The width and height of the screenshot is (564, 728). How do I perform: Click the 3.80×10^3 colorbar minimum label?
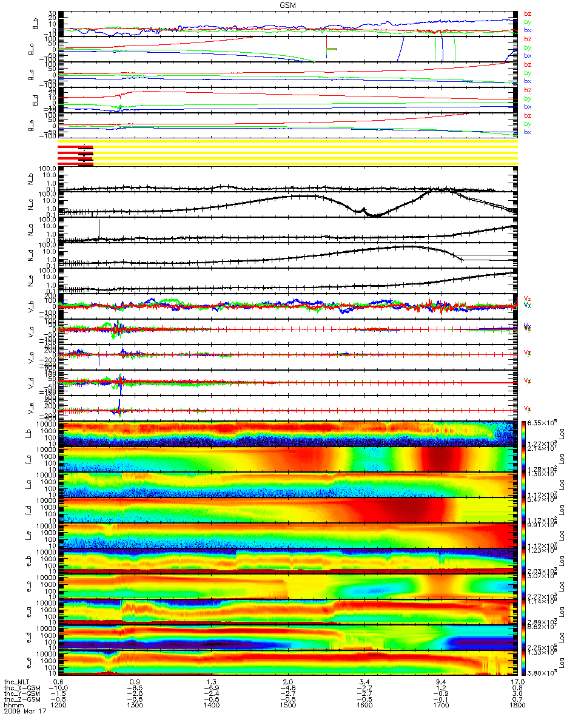pos(543,673)
